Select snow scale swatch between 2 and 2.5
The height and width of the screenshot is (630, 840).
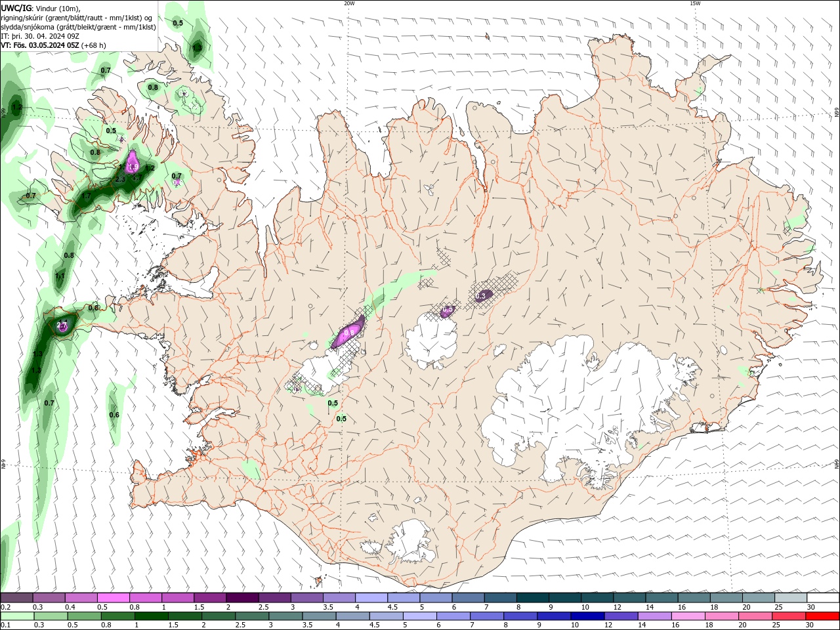[242, 598]
